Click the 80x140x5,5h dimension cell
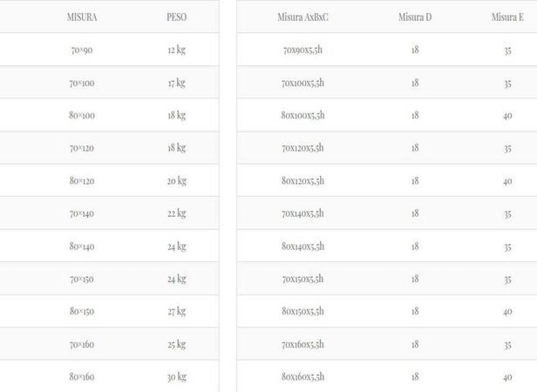This screenshot has height=392, width=537. tap(302, 247)
